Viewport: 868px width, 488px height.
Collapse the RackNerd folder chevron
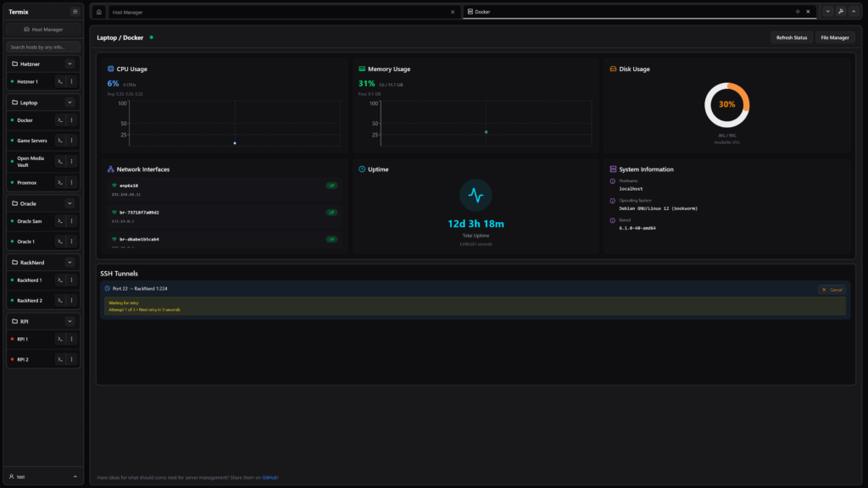tap(70, 263)
